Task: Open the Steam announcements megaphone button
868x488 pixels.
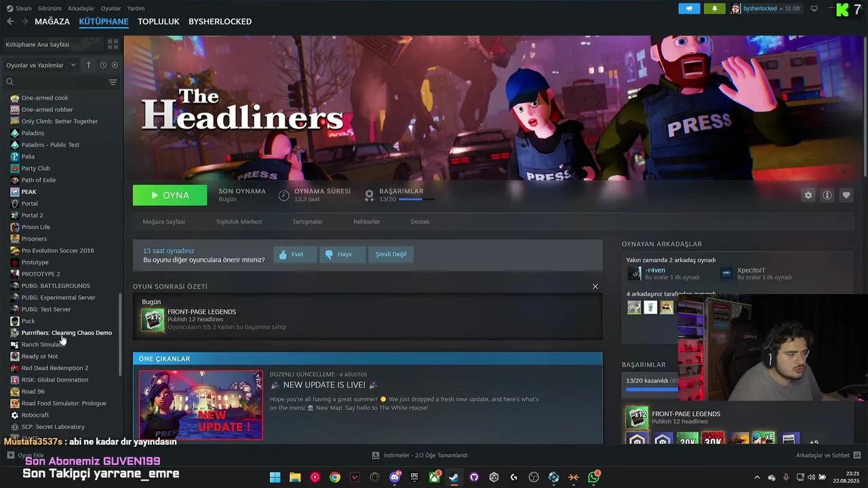Action: [689, 8]
